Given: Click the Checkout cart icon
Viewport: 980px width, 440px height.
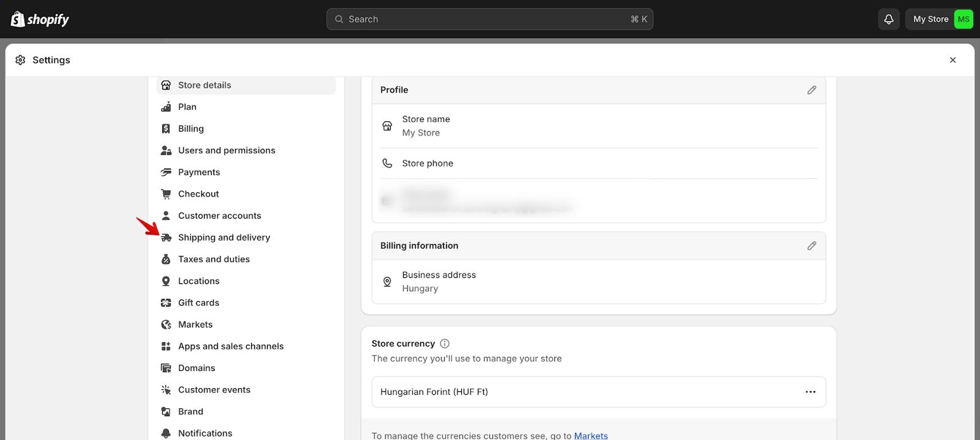Looking at the screenshot, I should click(166, 194).
